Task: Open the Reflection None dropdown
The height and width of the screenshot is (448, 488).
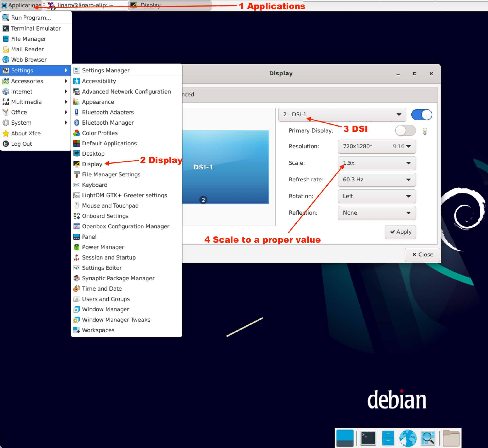Action: pyautogui.click(x=377, y=213)
